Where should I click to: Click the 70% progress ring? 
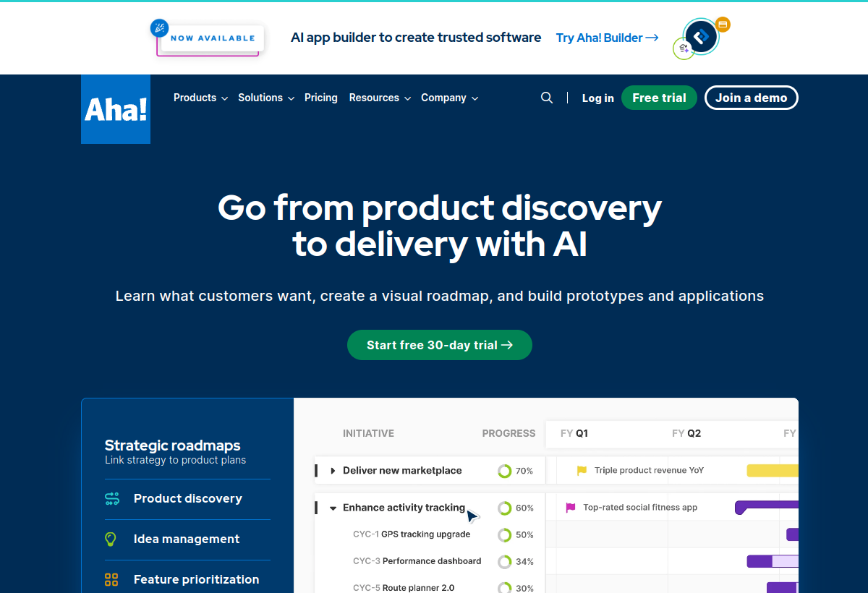click(x=505, y=471)
